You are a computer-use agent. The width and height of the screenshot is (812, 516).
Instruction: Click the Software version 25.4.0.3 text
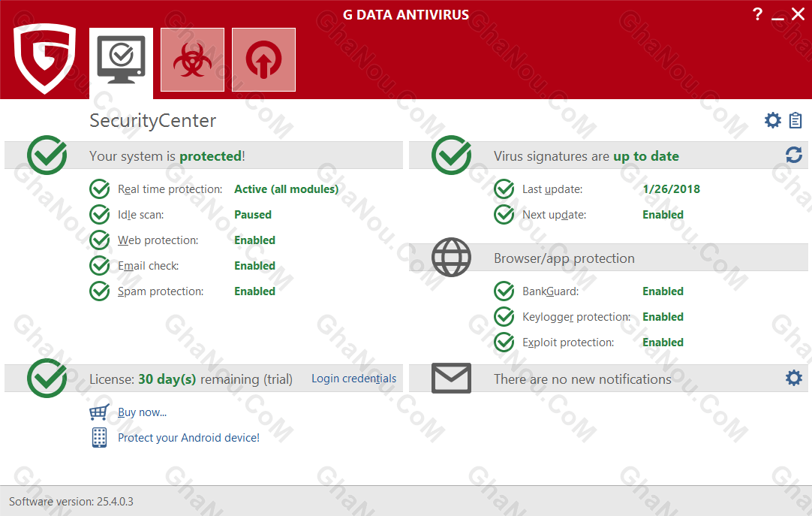tap(71, 502)
